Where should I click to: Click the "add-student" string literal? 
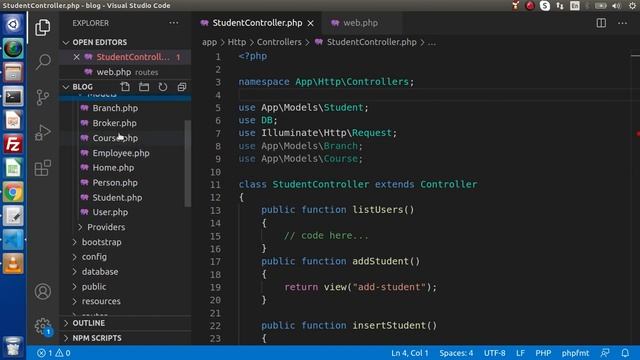389,287
